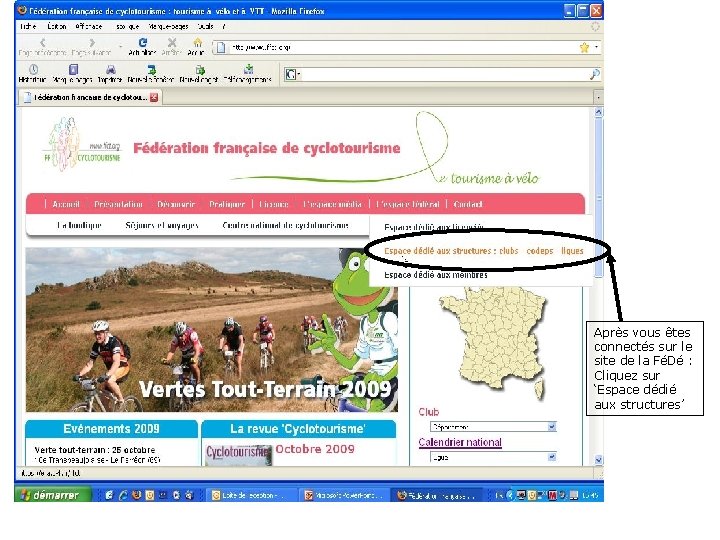The height and width of the screenshot is (540, 720).
Task: Click L'espace média in the navigation bar
Action: point(332,204)
